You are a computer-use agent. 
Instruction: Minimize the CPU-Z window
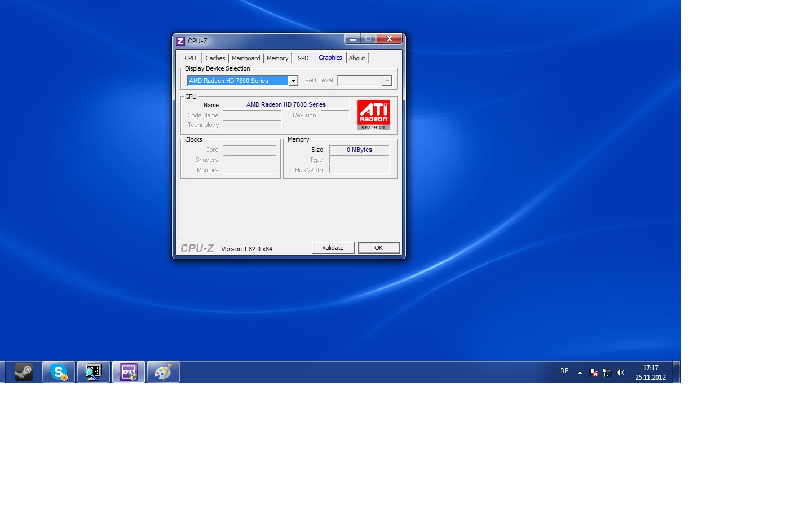tap(352, 39)
